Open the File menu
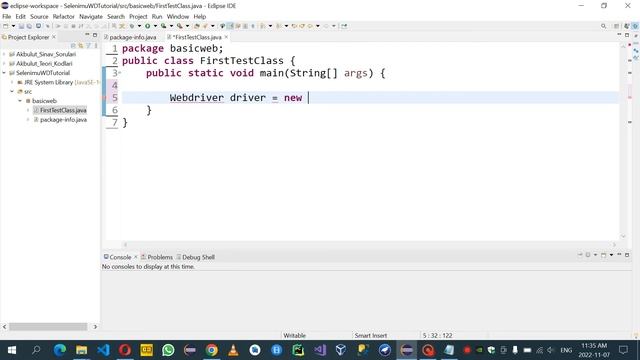 click(x=7, y=16)
